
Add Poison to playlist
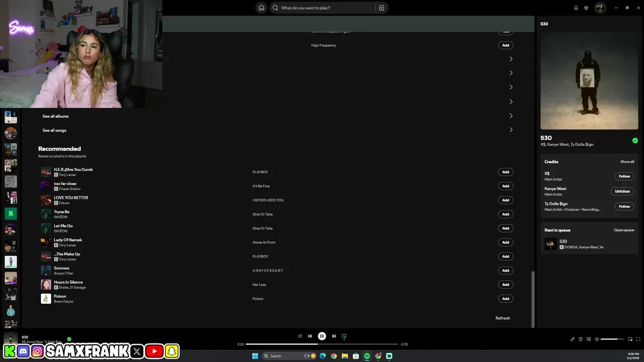[506, 299]
